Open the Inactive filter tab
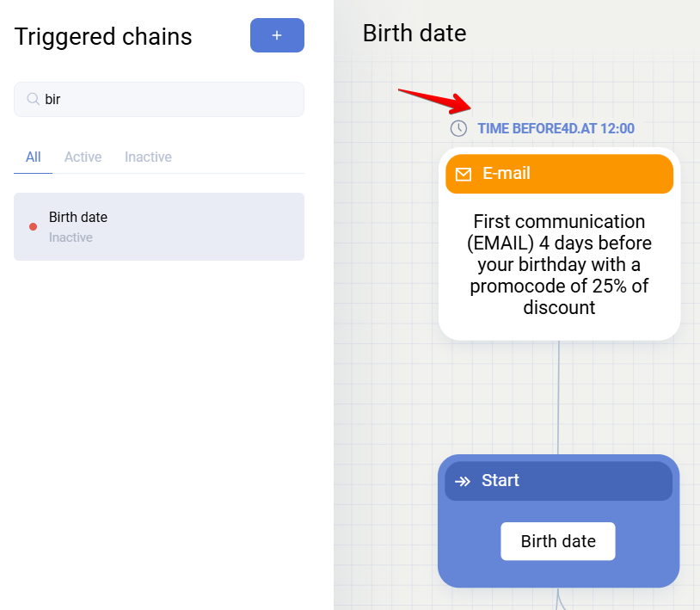The height and width of the screenshot is (610, 700). [148, 157]
